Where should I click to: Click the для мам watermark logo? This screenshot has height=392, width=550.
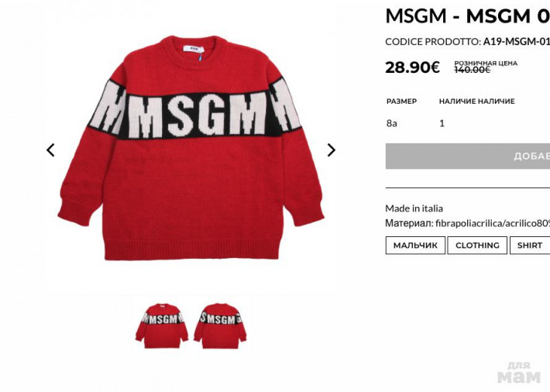coord(519,373)
